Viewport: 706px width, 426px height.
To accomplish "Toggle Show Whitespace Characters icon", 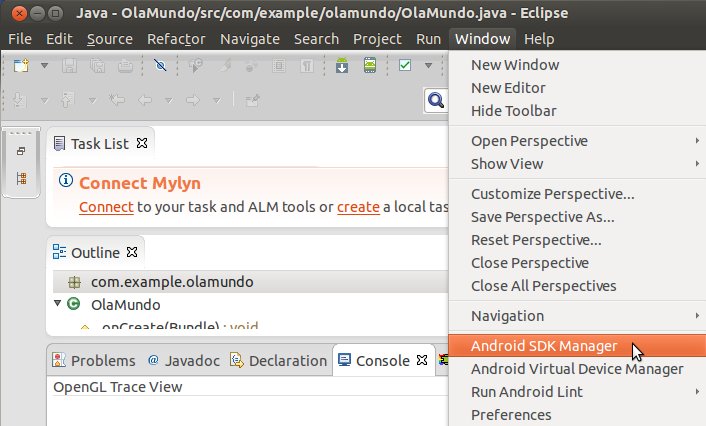I will click(x=306, y=66).
